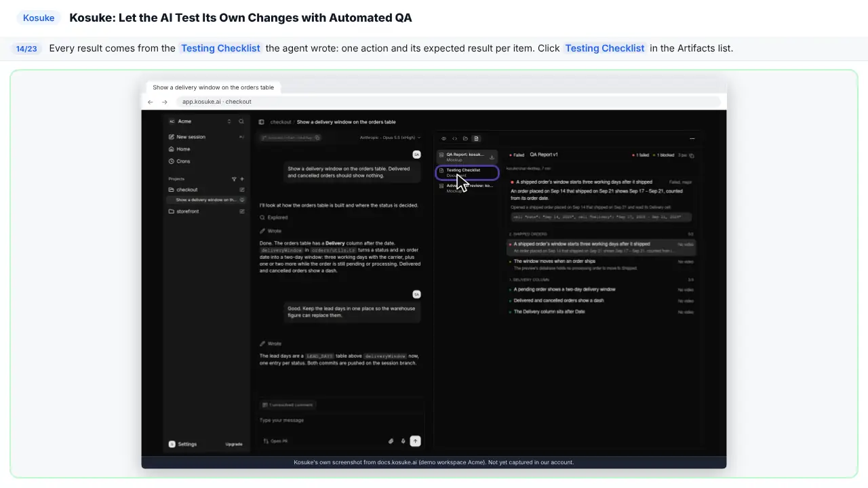The height and width of the screenshot is (488, 868).
Task: Open the Anthropic Opus model dropdown
Action: click(x=390, y=138)
